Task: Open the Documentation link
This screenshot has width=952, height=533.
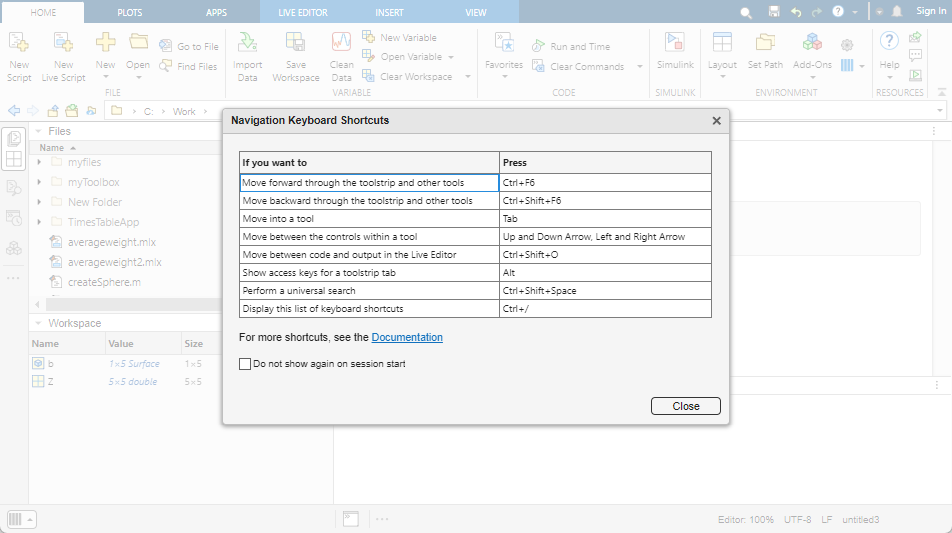Action: (x=407, y=338)
